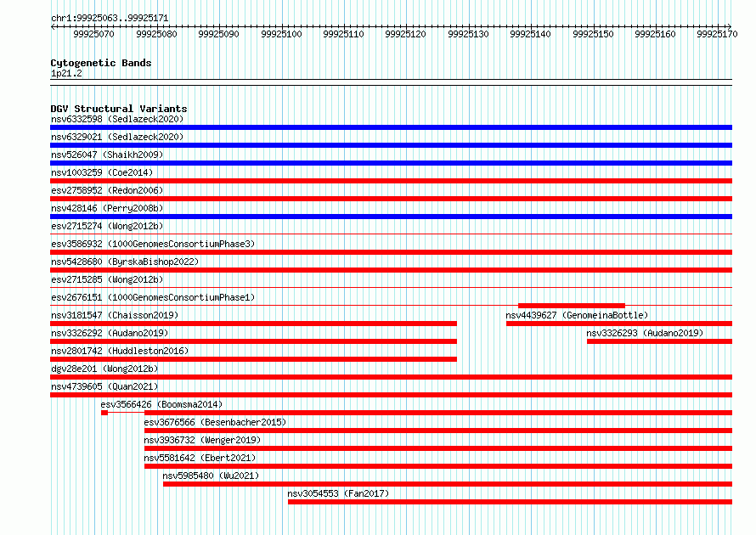Screen dimensions: 756x535
Task: Click nsv3326292 (Audano2019) label
Action: tap(110, 333)
